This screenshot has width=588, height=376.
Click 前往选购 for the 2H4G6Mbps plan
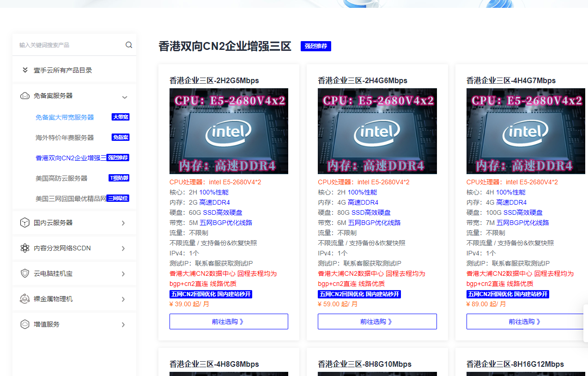click(377, 321)
